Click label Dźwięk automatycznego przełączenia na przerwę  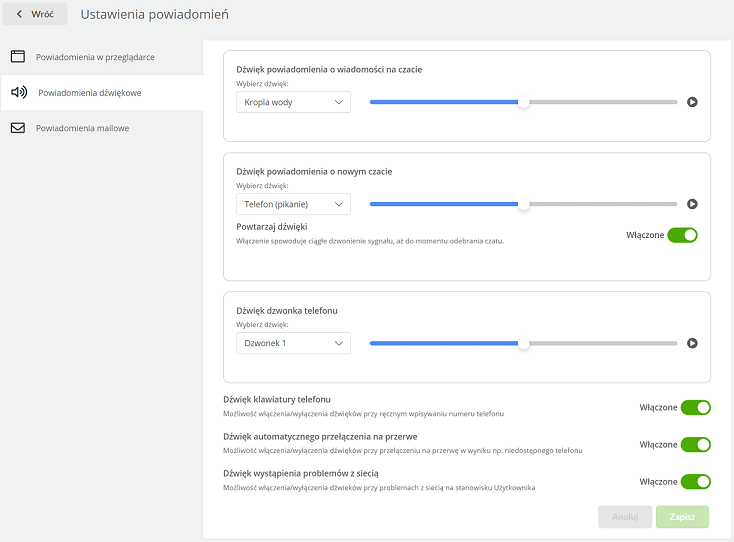[320, 436]
